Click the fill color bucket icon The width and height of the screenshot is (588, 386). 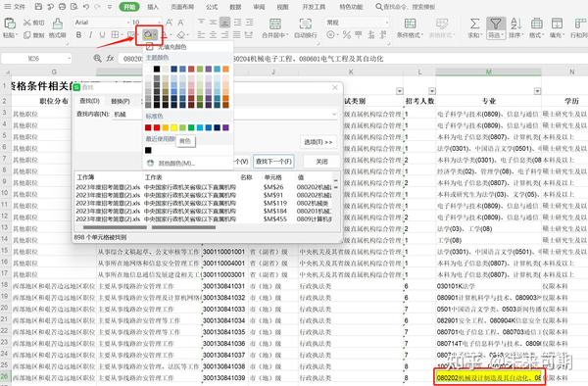(148, 35)
